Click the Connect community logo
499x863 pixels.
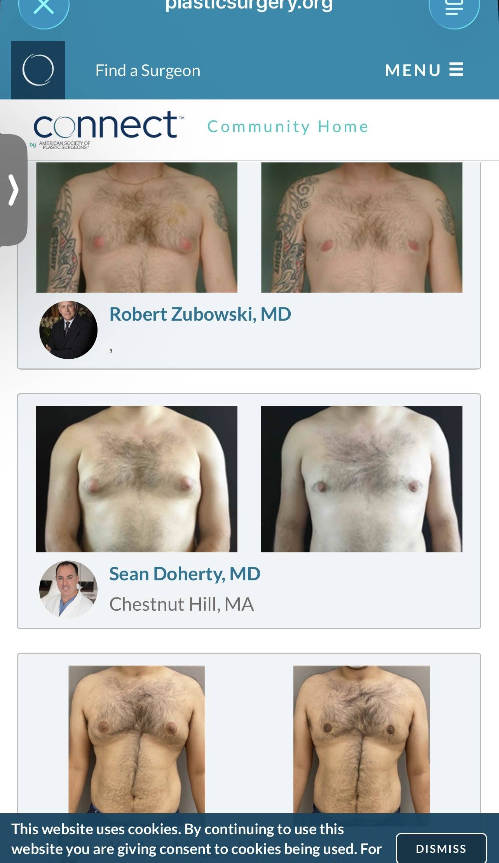[106, 129]
